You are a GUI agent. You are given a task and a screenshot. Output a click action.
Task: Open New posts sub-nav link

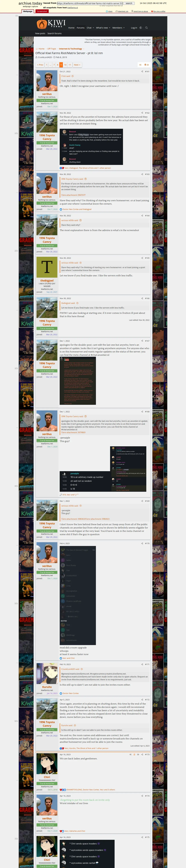tap(40, 33)
